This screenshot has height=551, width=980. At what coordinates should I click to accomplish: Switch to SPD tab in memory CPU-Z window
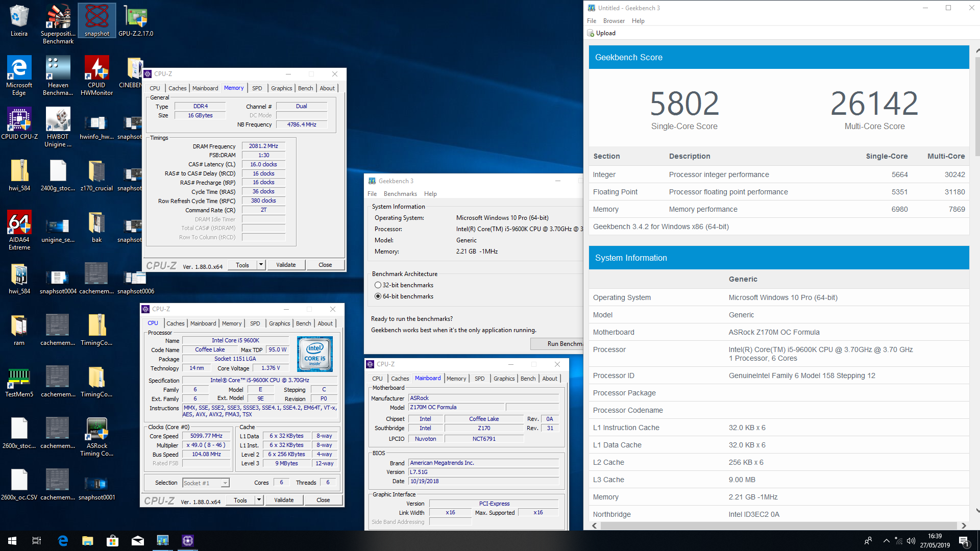tap(257, 88)
